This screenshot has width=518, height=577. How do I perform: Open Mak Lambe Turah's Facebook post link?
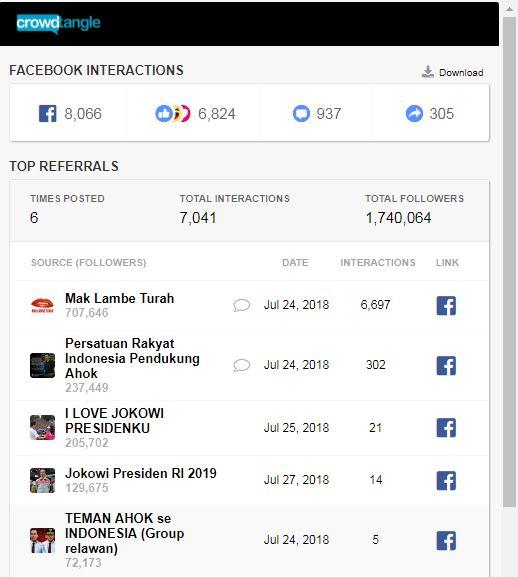(x=446, y=305)
